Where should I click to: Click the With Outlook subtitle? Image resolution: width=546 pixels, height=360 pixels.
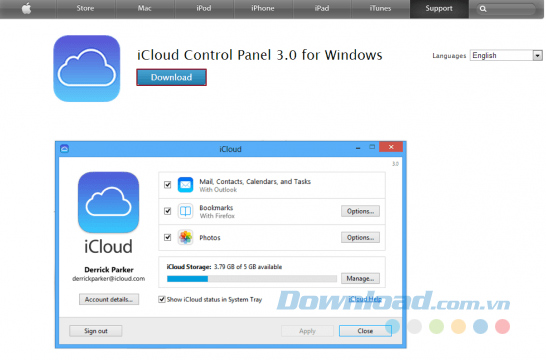[218, 190]
